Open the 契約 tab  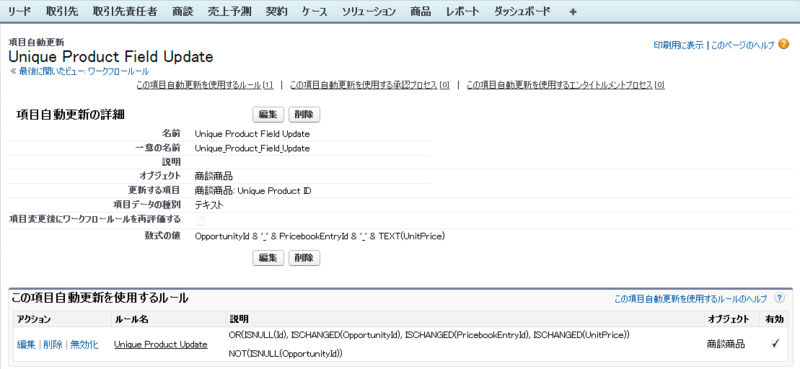276,11
